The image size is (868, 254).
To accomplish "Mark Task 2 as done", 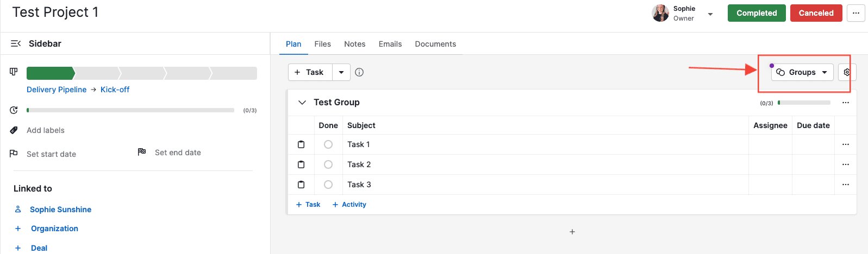I will tap(328, 164).
